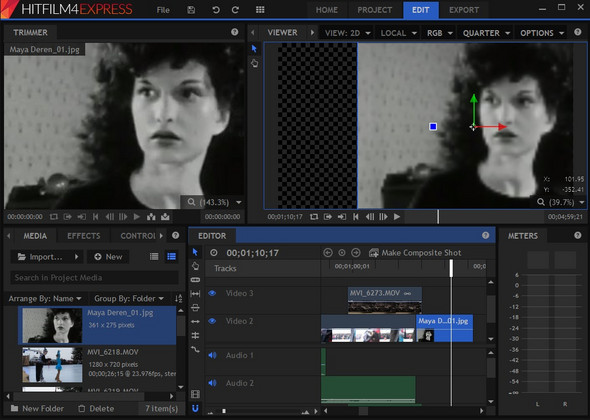Toggle loop playback in Viewer
The image size is (590, 420).
pos(314,216)
